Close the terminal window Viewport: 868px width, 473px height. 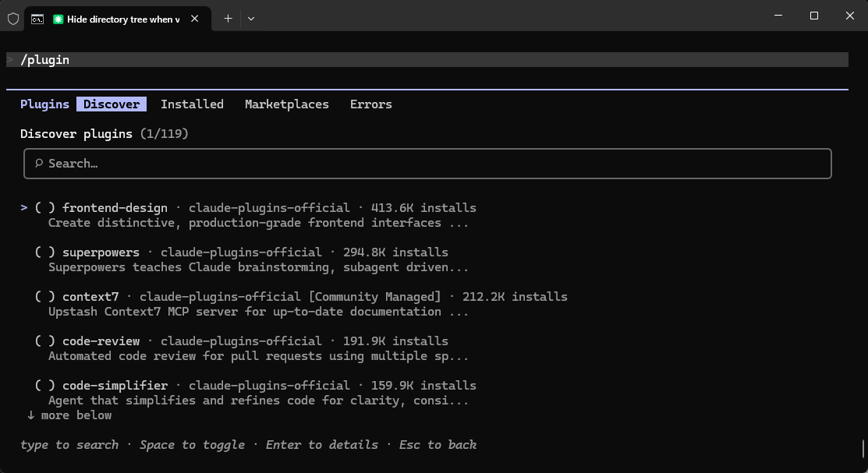coord(850,16)
